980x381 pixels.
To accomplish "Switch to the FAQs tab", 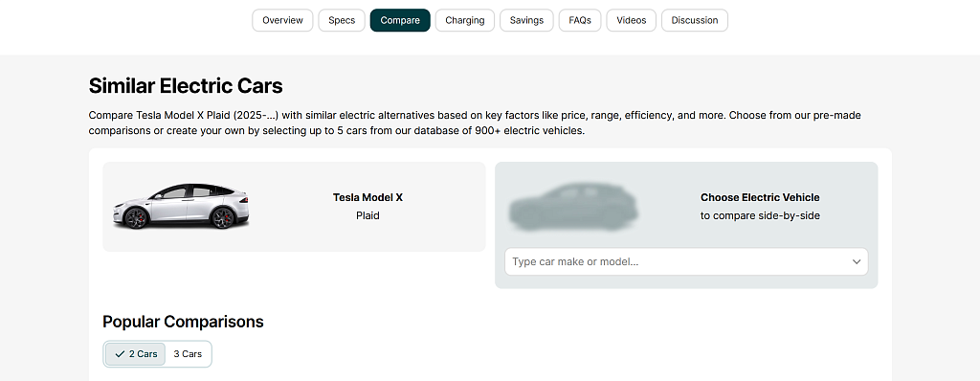I will click(x=580, y=20).
